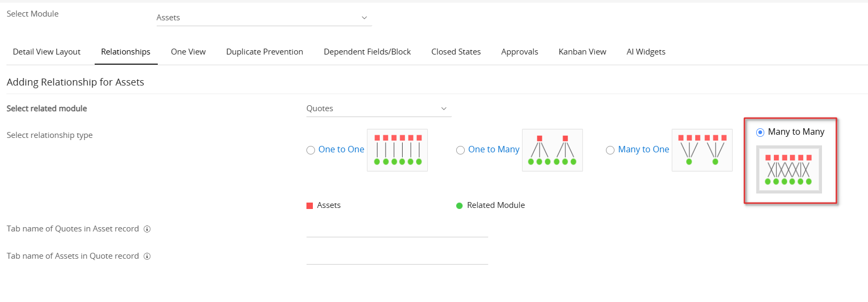This screenshot has width=868, height=302.
Task: Expand the related module dropdown showing Quotes
Action: click(x=378, y=109)
